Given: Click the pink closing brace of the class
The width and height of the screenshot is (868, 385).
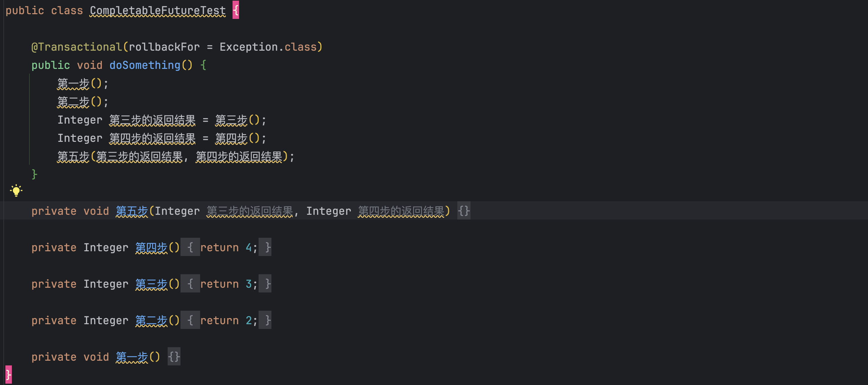Looking at the screenshot, I should tap(8, 375).
